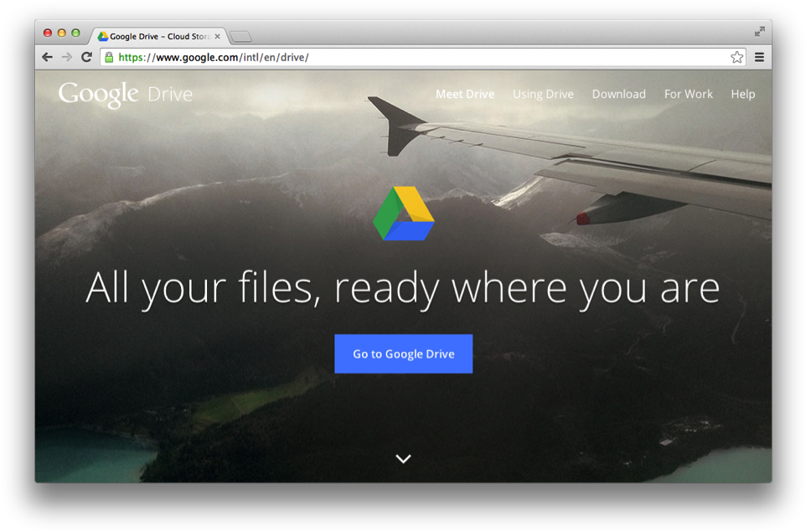Screen dimensions: 806x532
Task: Open the Chrome hamburger menu
Action: coord(759,57)
